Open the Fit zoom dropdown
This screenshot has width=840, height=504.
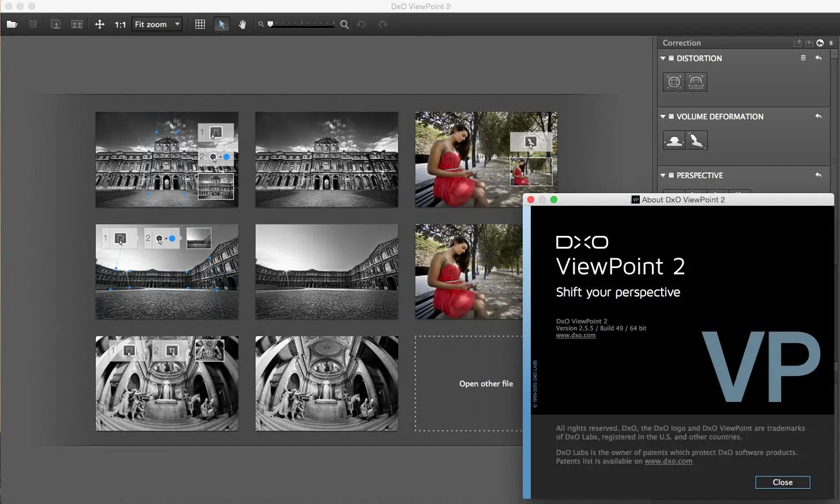point(157,24)
